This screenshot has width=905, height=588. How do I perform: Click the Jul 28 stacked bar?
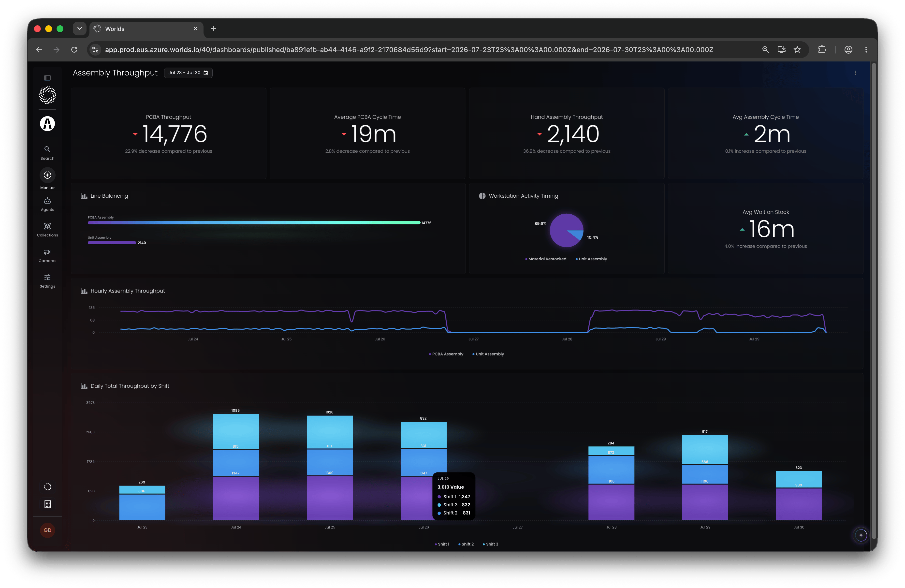(x=611, y=484)
